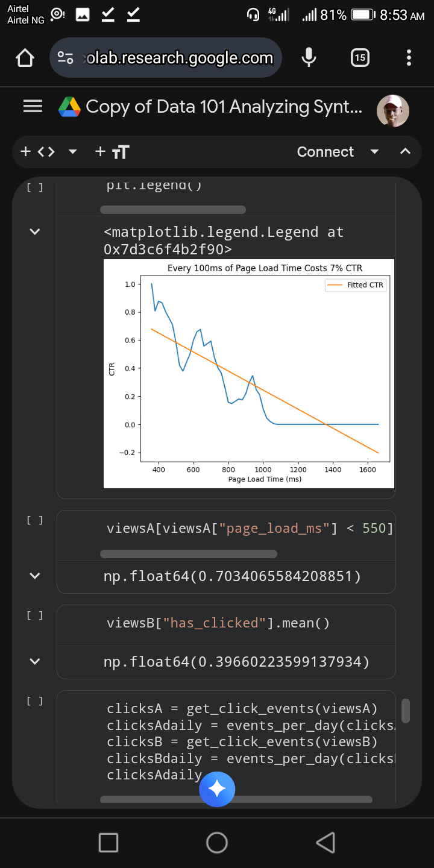Collapse the toolbar header with the up chevron
434x868 pixels.
click(x=406, y=152)
